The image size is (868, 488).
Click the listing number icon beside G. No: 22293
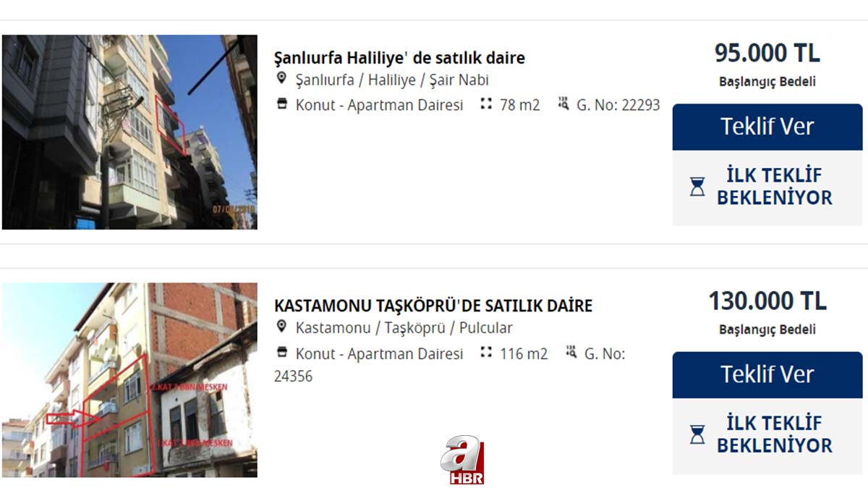[563, 104]
